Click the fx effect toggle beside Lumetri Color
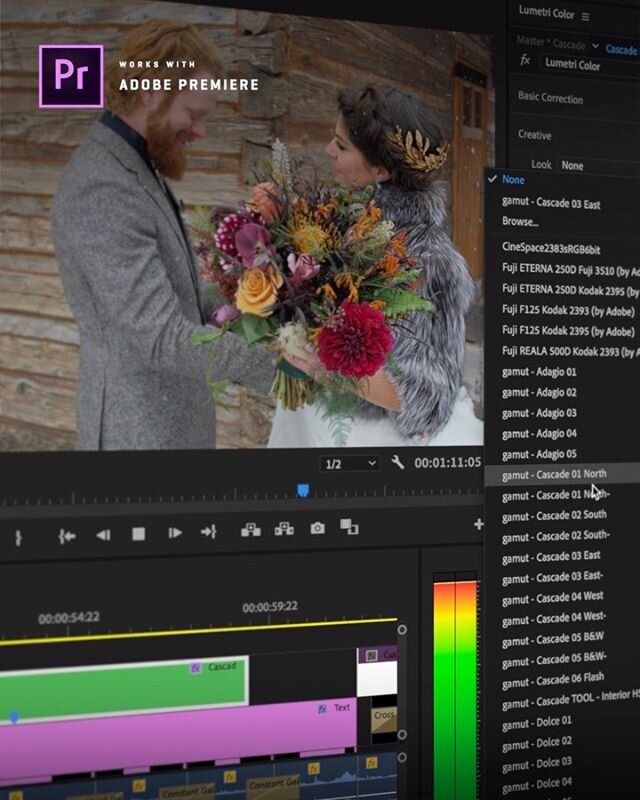The width and height of the screenshot is (640, 800). point(525,60)
